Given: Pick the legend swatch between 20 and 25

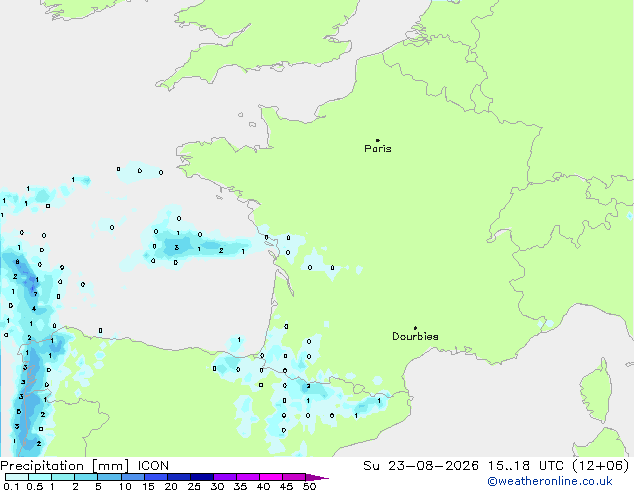Looking at the screenshot, I should coord(178,477).
